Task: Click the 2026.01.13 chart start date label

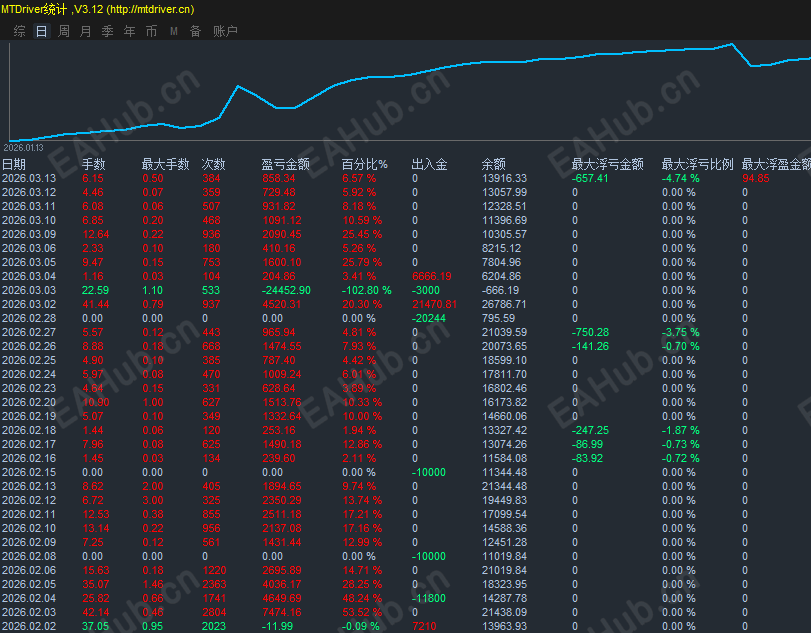Action: point(23,148)
